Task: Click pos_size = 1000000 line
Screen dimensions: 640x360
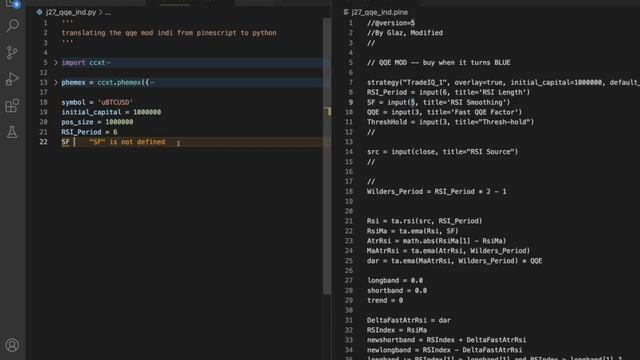Action: pos(97,122)
